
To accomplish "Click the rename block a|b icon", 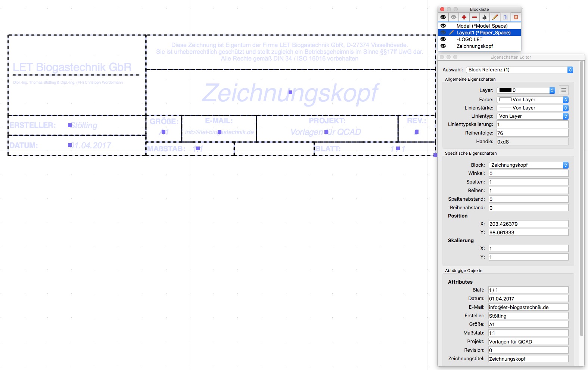I will [x=485, y=17].
